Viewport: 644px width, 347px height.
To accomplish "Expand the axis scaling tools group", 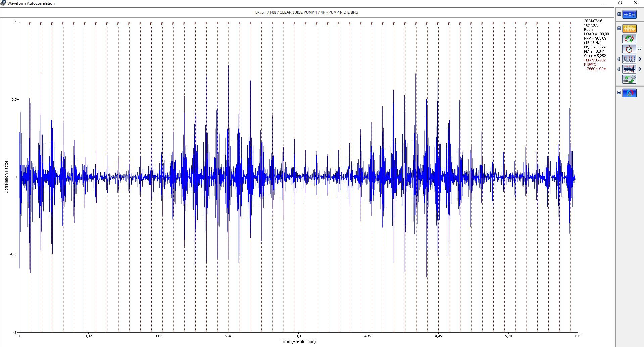I will tap(619, 14).
